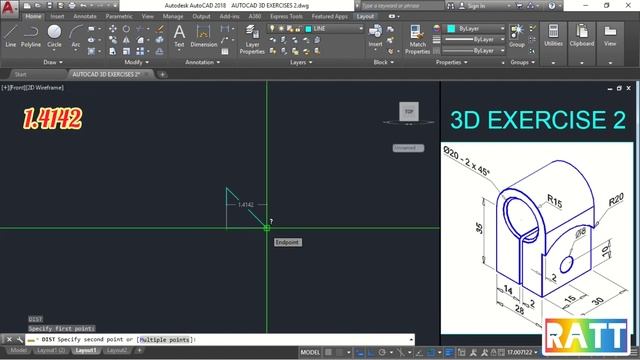Click the cyan object color swatch
Viewport: 640px width, 360px height.
(x=451, y=29)
